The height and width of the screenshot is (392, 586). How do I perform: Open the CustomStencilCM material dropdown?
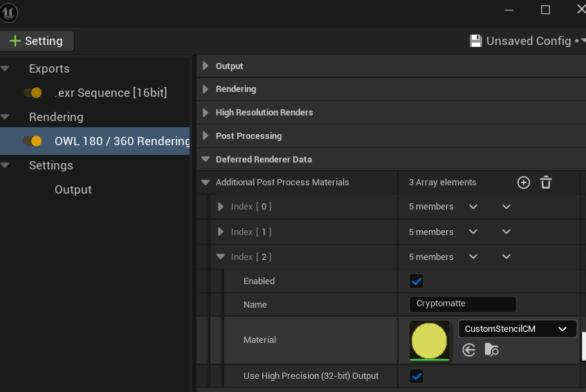point(518,329)
